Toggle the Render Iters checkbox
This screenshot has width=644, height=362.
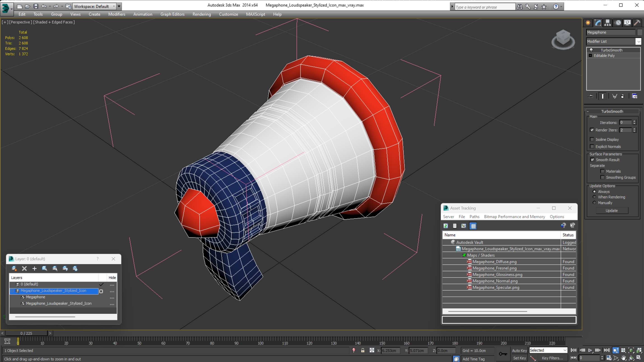click(x=592, y=130)
